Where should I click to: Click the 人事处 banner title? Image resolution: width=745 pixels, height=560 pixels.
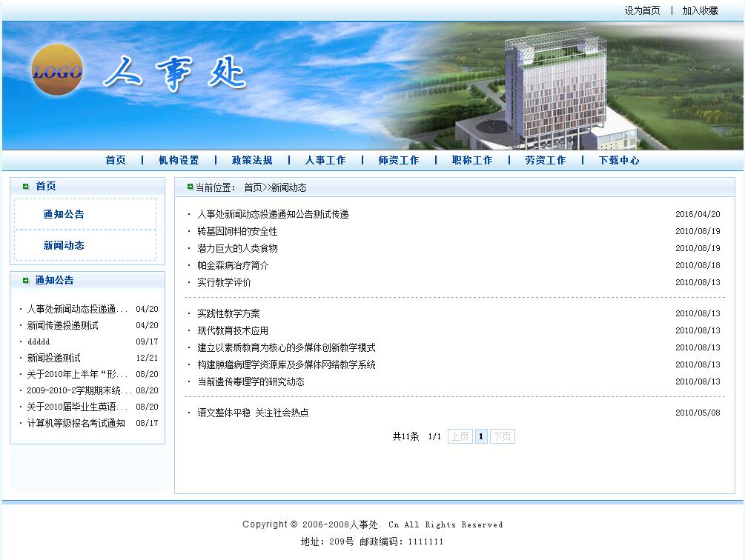(x=175, y=73)
